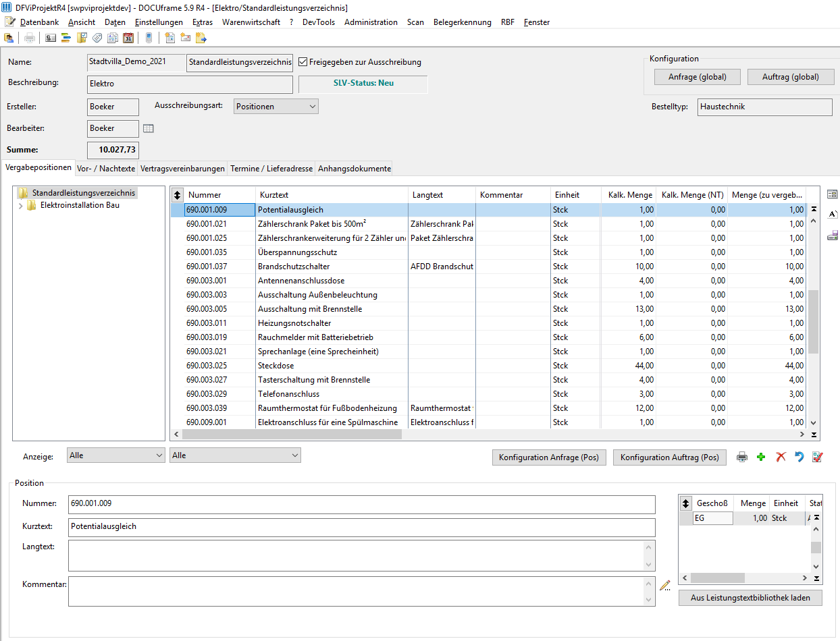Click into the Nummer field 690.001.009

click(x=361, y=504)
